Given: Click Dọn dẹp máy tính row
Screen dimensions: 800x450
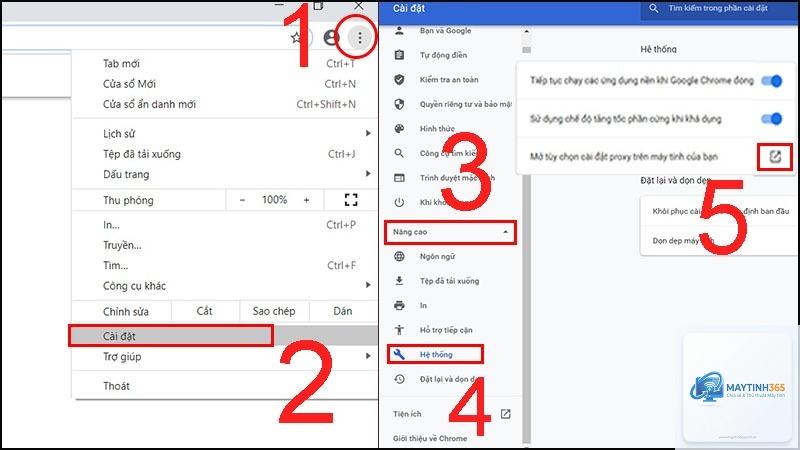Looking at the screenshot, I should (719, 240).
